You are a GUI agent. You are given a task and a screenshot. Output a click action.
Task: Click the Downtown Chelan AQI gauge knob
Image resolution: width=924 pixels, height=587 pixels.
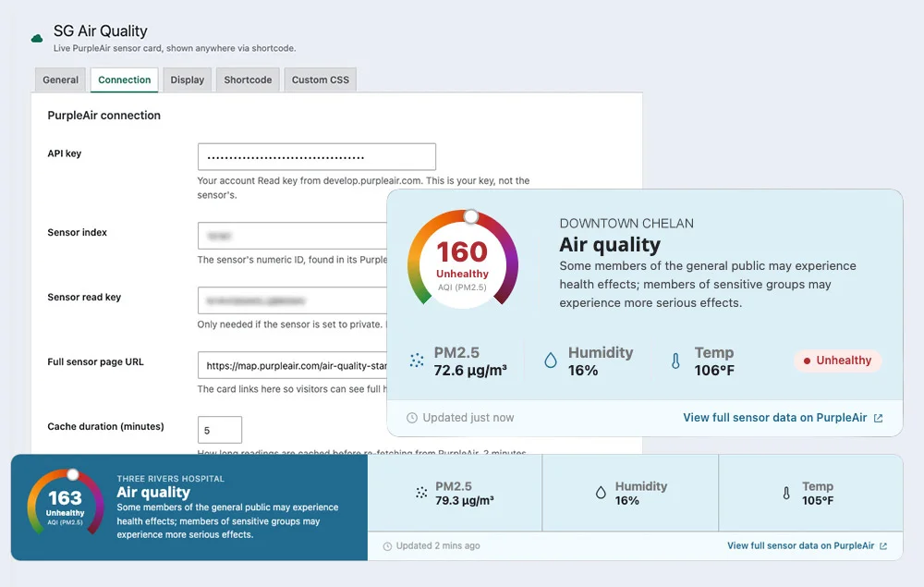tap(471, 217)
